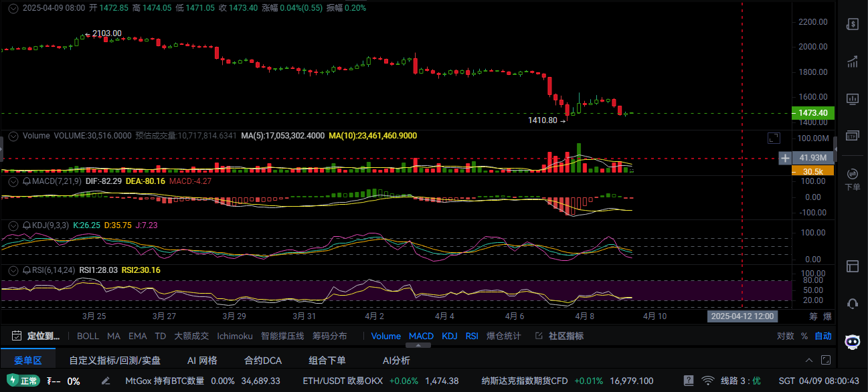Open the robot assistant icon

[852, 342]
